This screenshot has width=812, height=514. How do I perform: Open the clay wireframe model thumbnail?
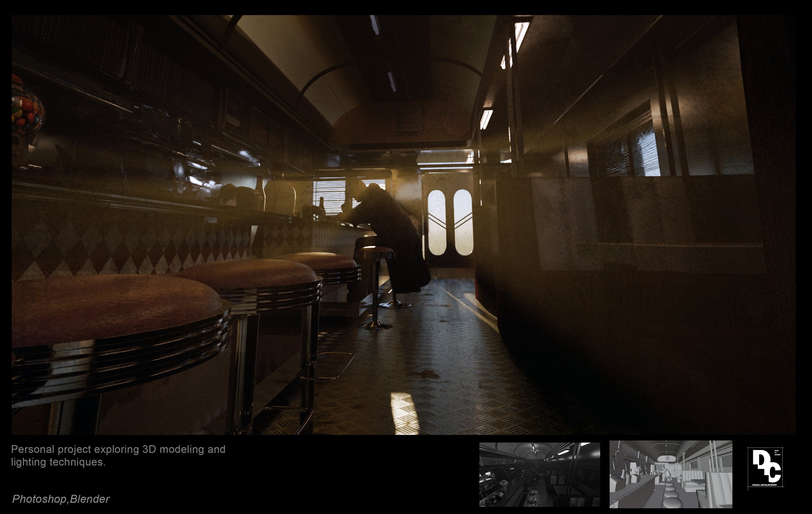pos(670,474)
